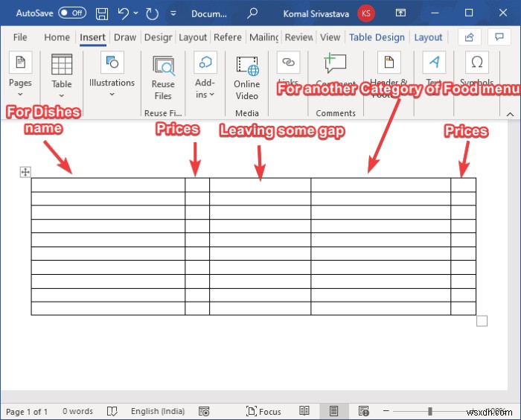Open the Mailings tab
Image resolution: width=521 pixels, height=420 pixels.
[263, 37]
